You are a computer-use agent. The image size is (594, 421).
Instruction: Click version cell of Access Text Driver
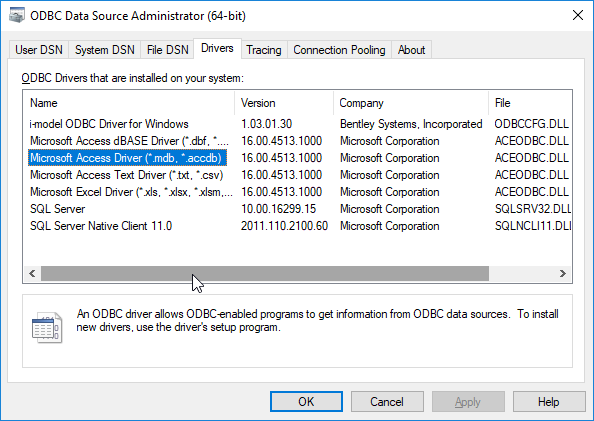pos(281,175)
